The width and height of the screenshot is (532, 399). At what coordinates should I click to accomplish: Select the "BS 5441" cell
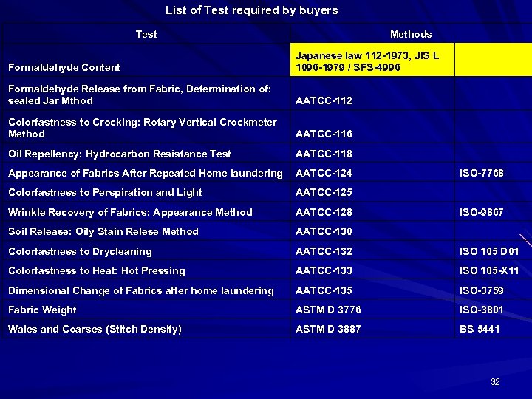[x=480, y=330]
